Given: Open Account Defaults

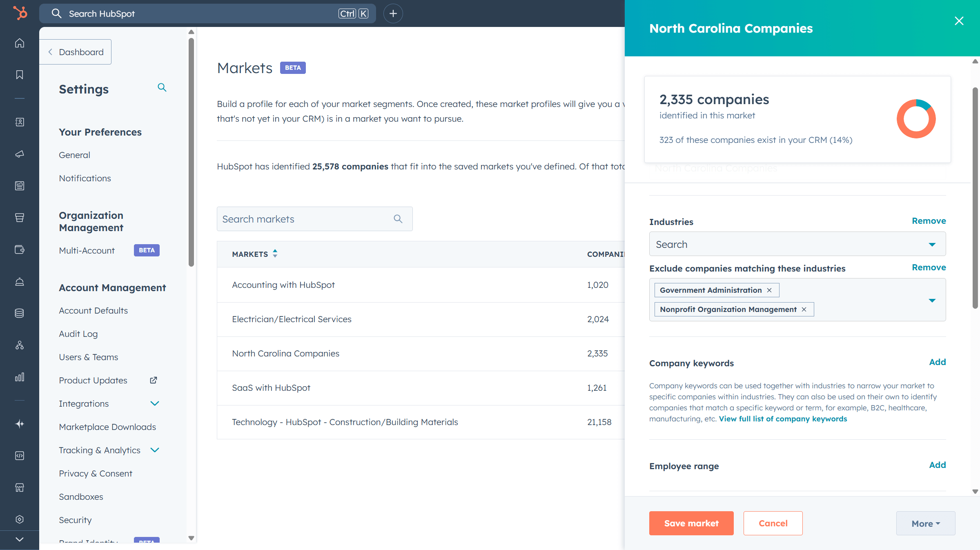Looking at the screenshot, I should click(93, 311).
